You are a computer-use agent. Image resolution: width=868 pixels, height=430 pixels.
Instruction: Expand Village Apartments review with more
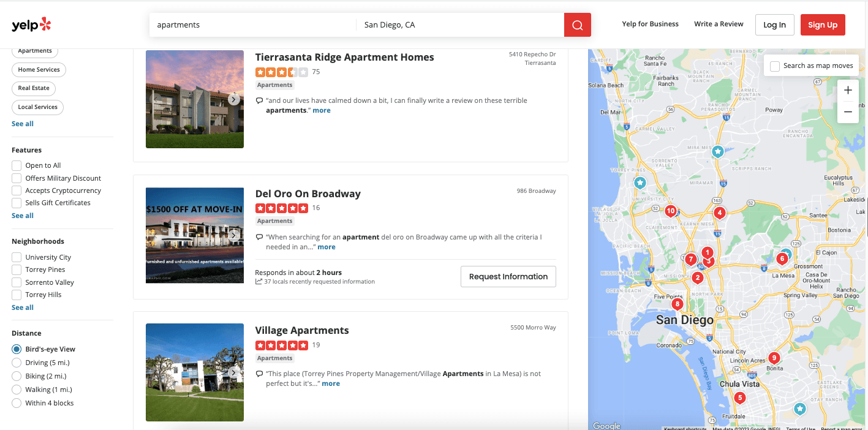(331, 383)
